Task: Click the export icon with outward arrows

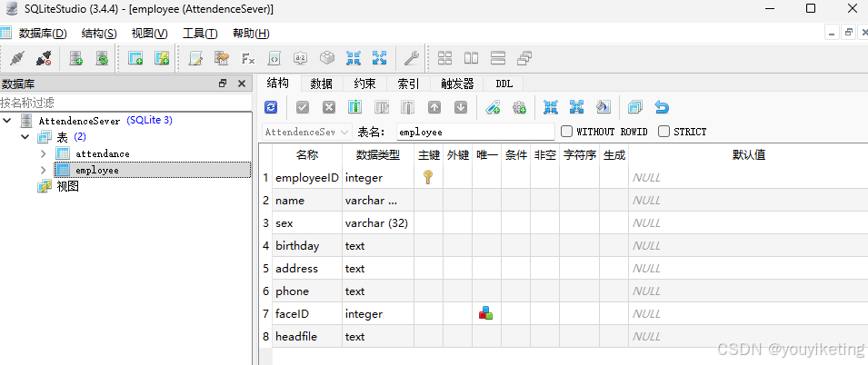Action: [x=379, y=58]
